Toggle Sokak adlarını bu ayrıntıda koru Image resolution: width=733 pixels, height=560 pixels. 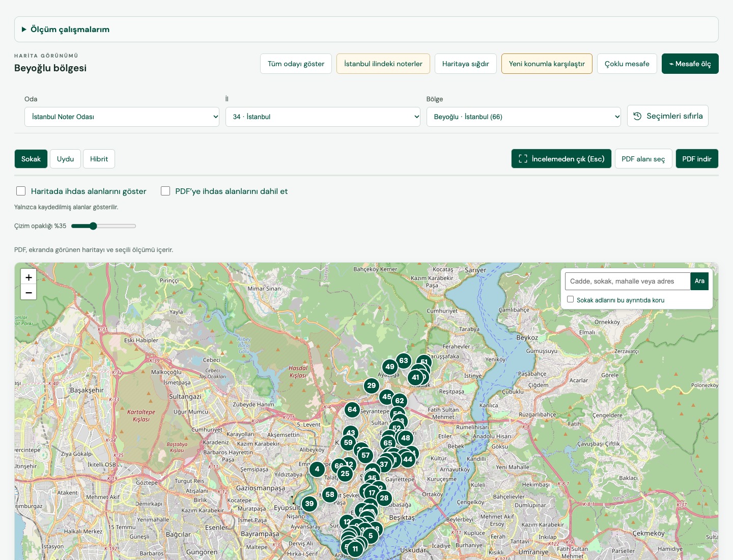click(x=570, y=299)
